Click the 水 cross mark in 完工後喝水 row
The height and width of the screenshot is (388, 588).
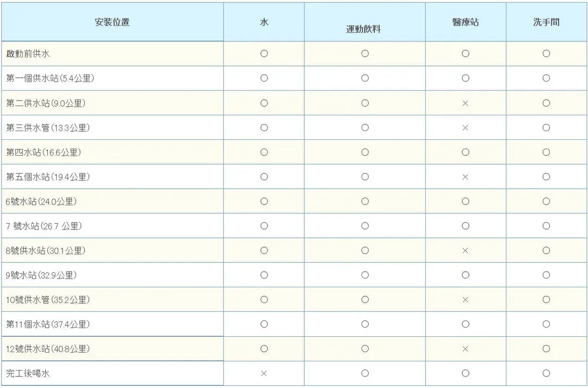pyautogui.click(x=264, y=373)
